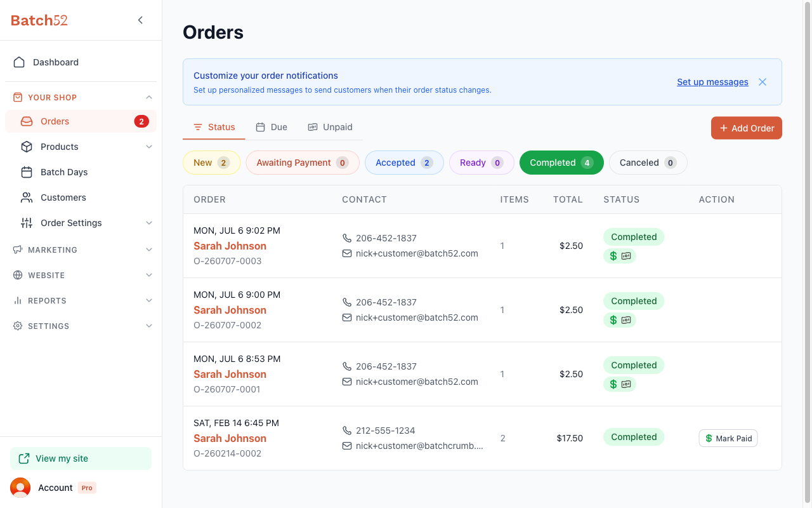Click the Batch Days calendar icon
The height and width of the screenshot is (508, 812).
tap(27, 172)
